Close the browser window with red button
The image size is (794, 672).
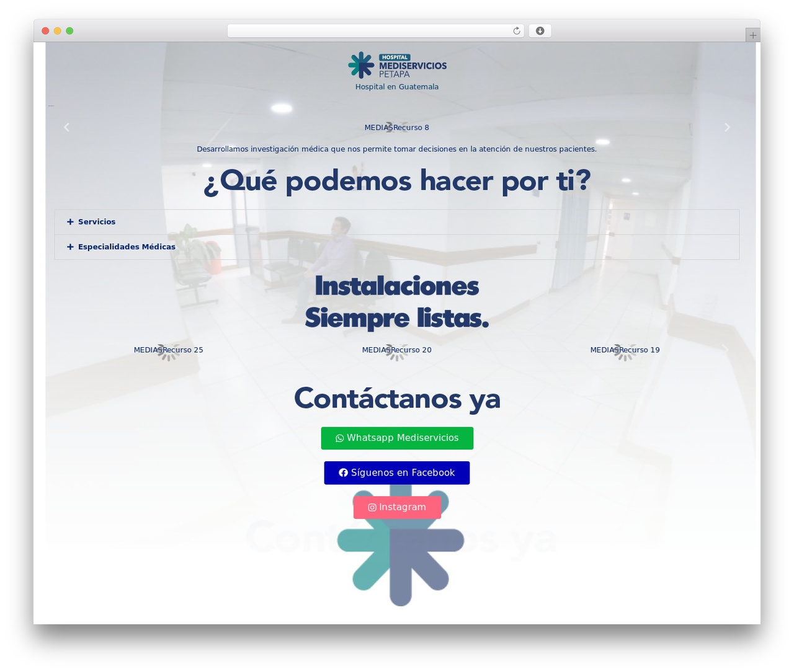coord(45,31)
